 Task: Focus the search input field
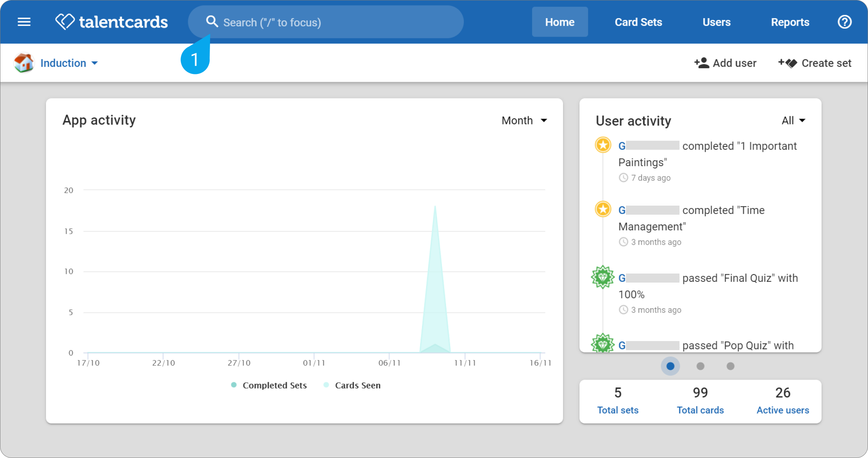326,22
